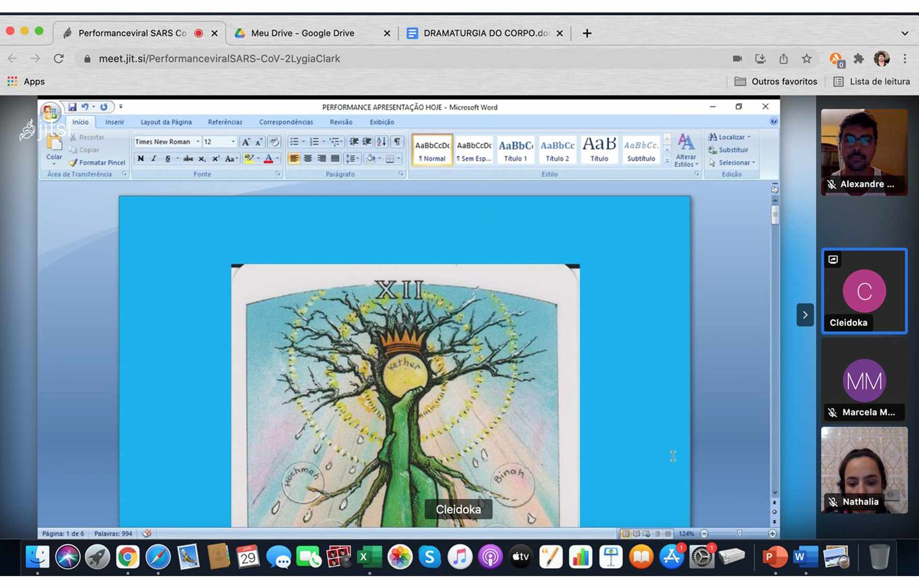The width and height of the screenshot is (919, 588).
Task: Toggle bold formatting with N button
Action: (141, 159)
